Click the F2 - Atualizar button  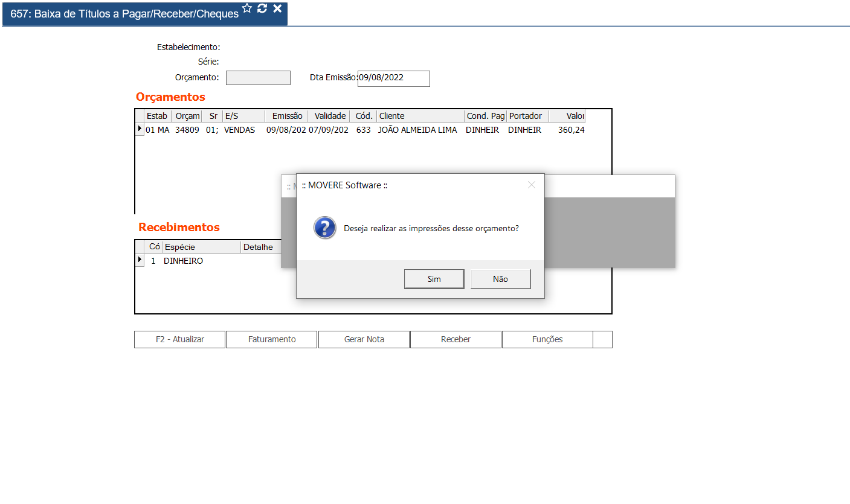pos(180,339)
